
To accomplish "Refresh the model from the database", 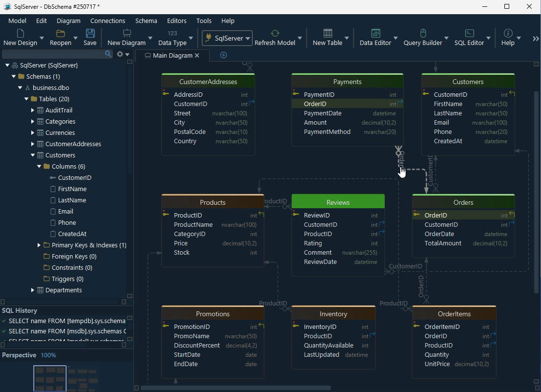I will click(274, 34).
